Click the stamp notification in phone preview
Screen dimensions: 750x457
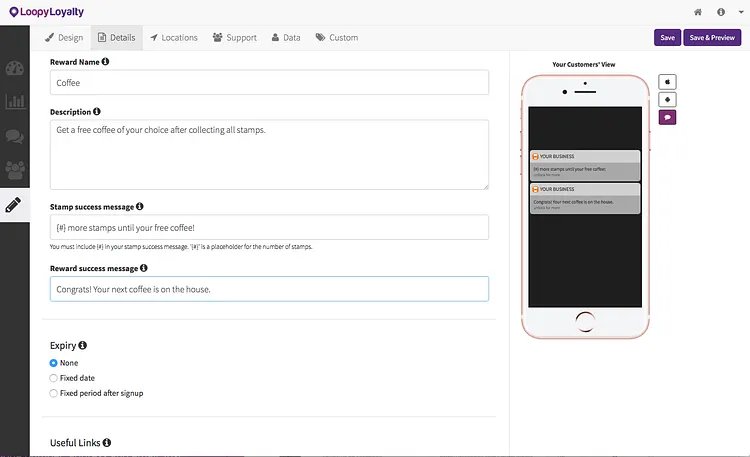click(x=585, y=165)
